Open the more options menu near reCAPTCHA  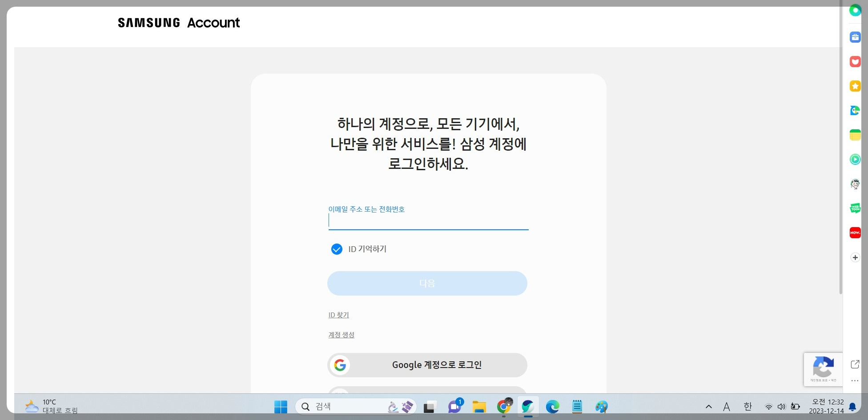[855, 380]
